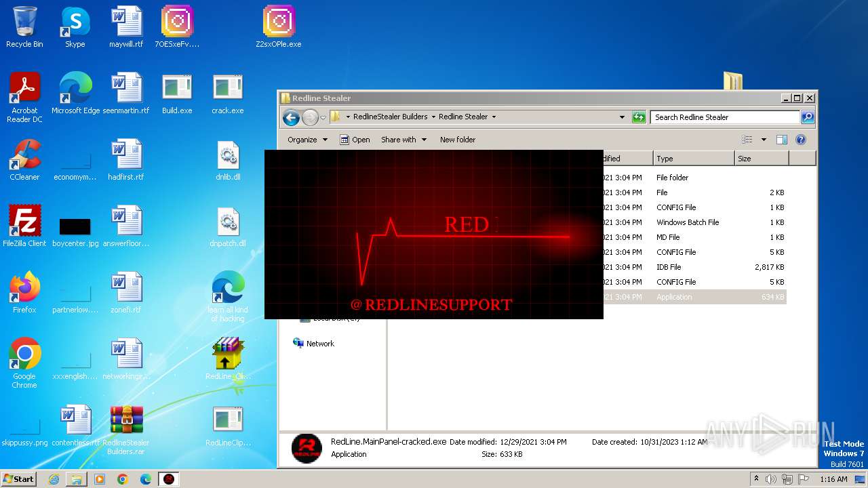868x488 pixels.
Task: Click the Explorer Back navigation button
Action: point(291,117)
